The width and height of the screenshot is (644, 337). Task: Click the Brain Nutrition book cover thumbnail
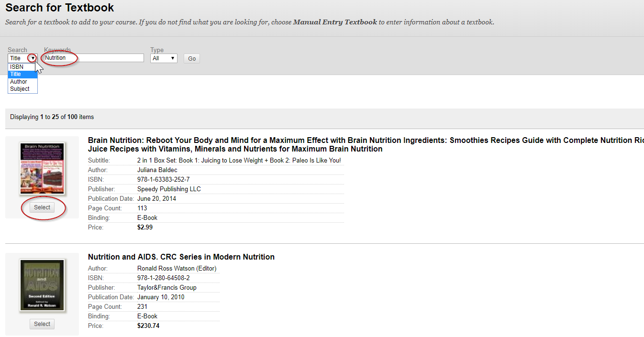tap(42, 168)
